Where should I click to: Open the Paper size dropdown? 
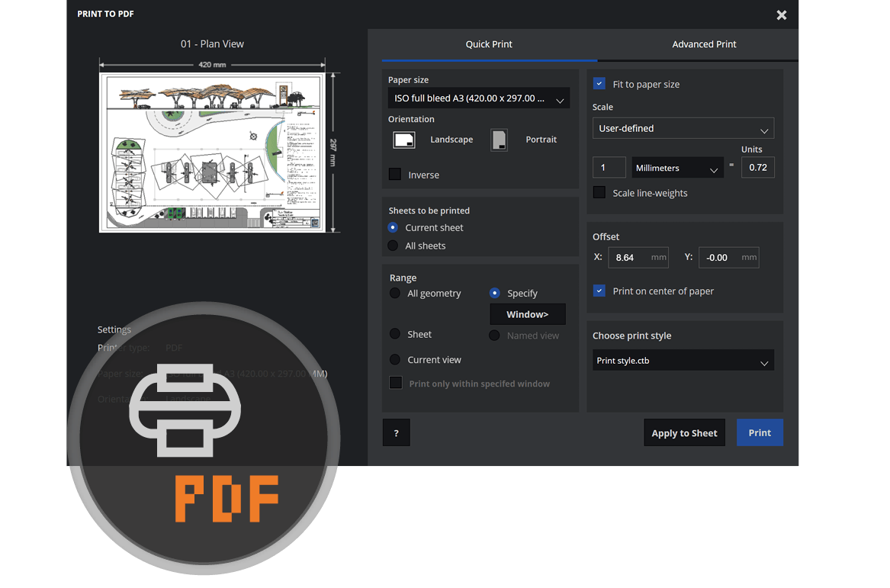pos(478,98)
